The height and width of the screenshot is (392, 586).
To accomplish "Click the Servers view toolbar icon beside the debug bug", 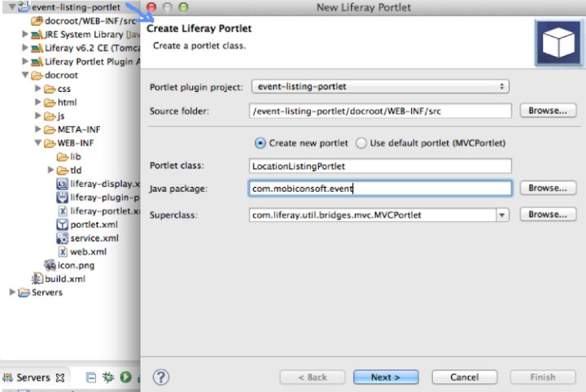I will [x=91, y=377].
